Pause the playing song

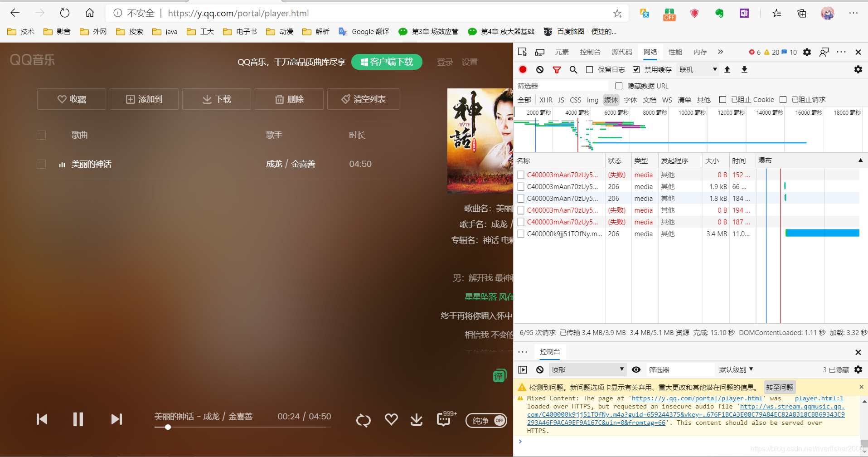click(78, 419)
